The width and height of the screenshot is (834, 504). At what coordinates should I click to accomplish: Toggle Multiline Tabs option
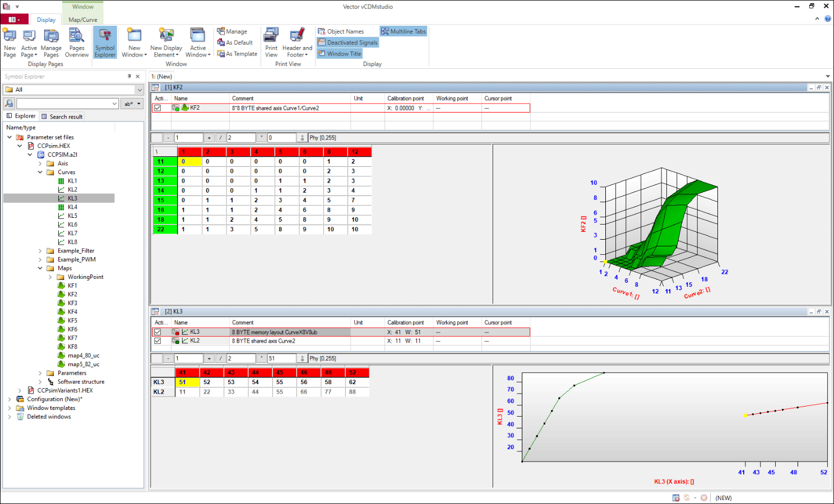tap(404, 31)
